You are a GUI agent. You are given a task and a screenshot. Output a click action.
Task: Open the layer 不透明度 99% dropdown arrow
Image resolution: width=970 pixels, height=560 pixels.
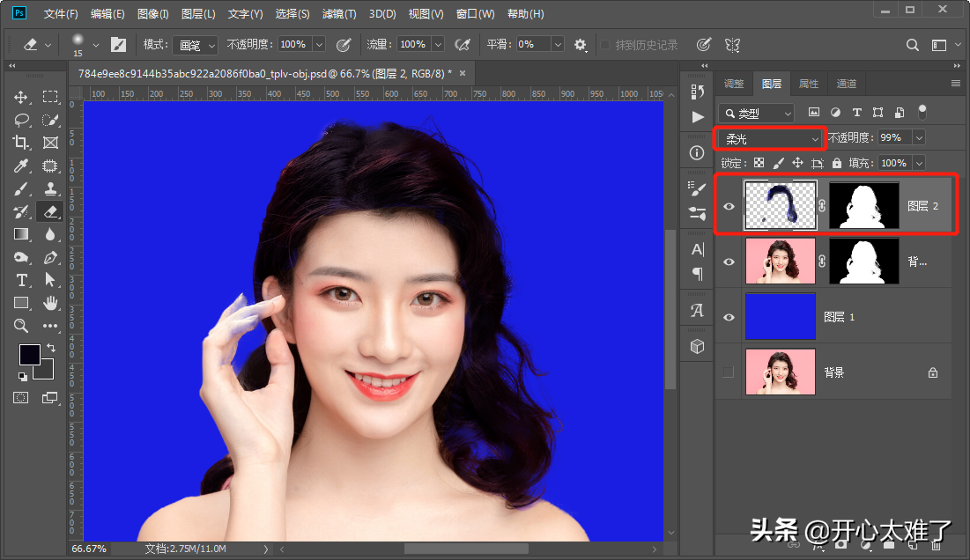(x=919, y=138)
